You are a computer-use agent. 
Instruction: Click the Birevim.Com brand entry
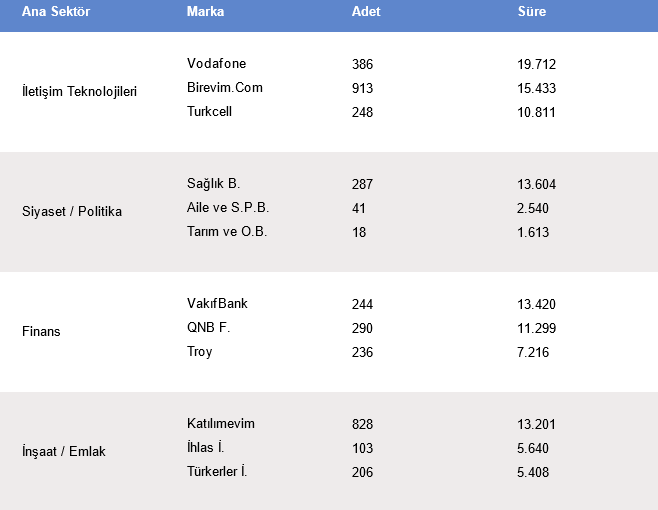point(224,88)
